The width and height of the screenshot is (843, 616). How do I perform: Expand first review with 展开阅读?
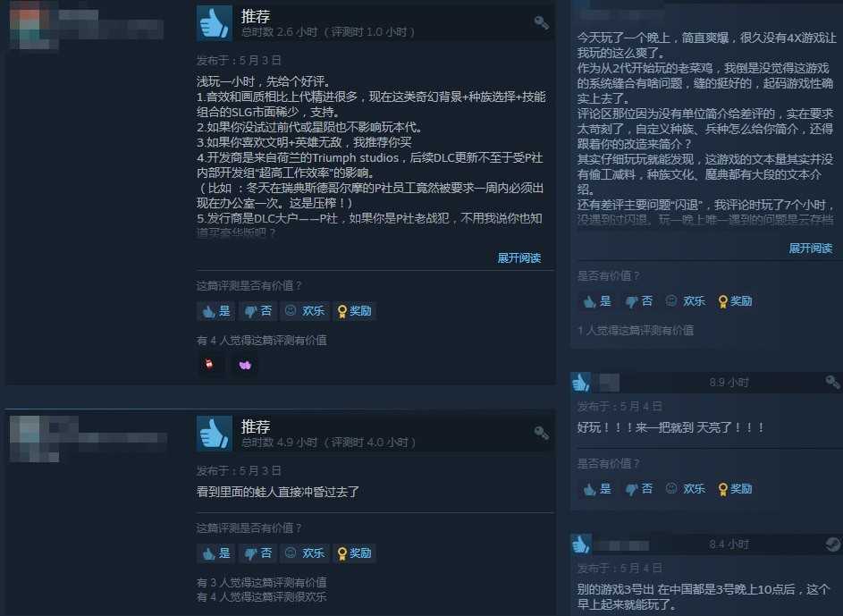click(x=518, y=258)
